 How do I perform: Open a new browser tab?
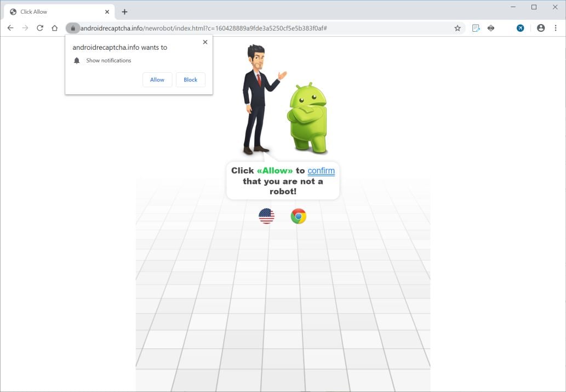[124, 12]
